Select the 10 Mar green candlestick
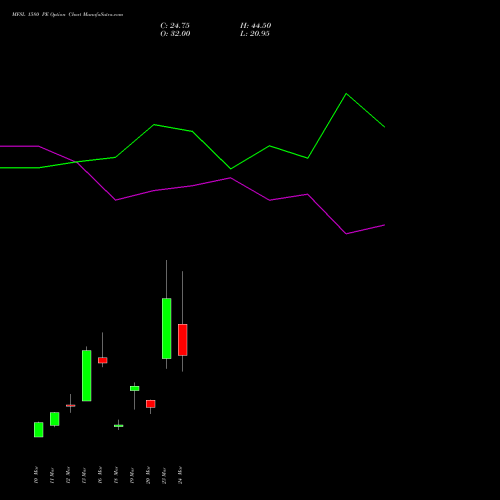Screen dimensions: 500x500 click(x=39, y=430)
